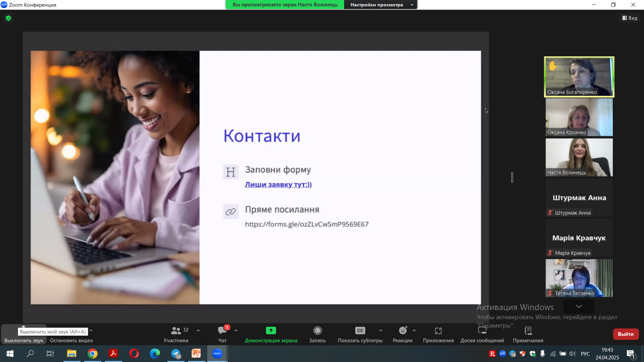Screen dimensions: 644x362
Task: Open Windows notification center icon
Action: tap(631, 354)
